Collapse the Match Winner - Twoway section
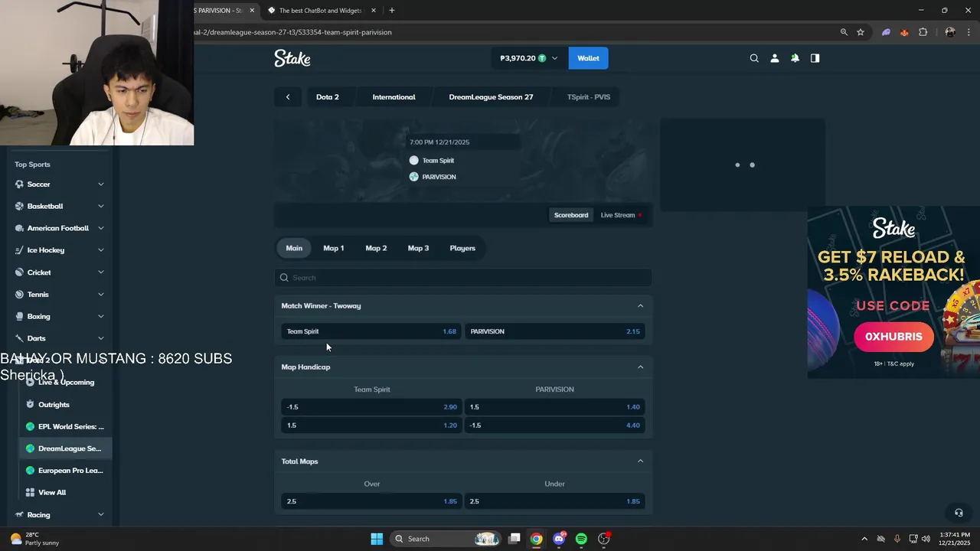 point(641,306)
